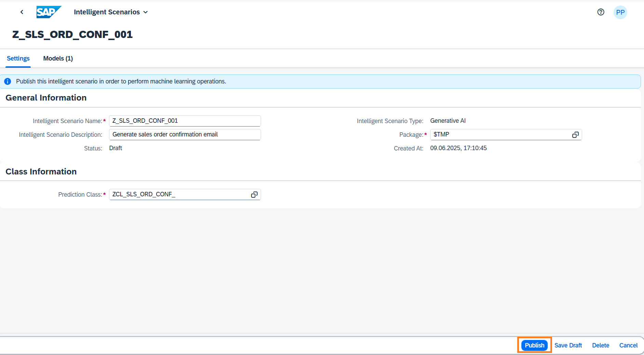The height and width of the screenshot is (355, 644).
Task: Click the blue info icon in message strip
Action: 8,81
